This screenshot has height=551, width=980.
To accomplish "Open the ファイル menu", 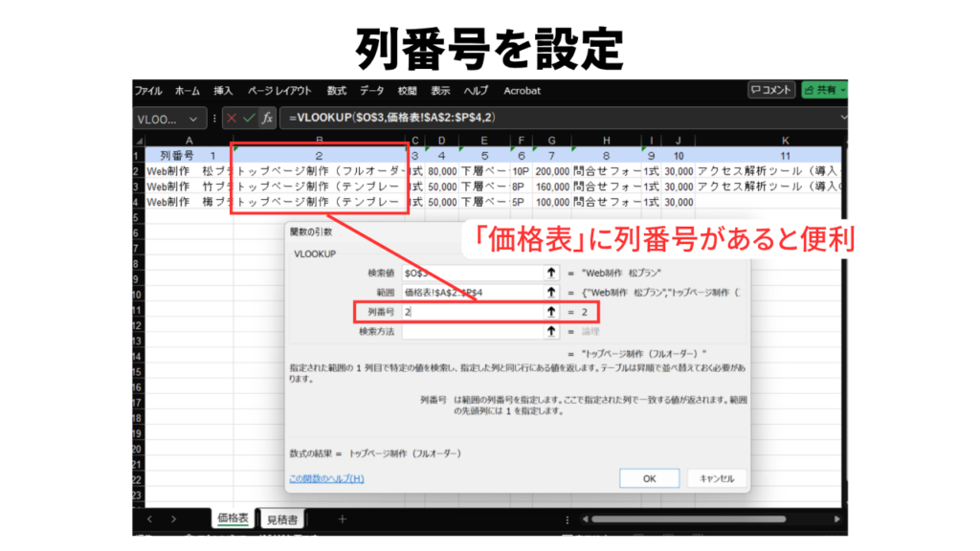I will pyautogui.click(x=148, y=91).
